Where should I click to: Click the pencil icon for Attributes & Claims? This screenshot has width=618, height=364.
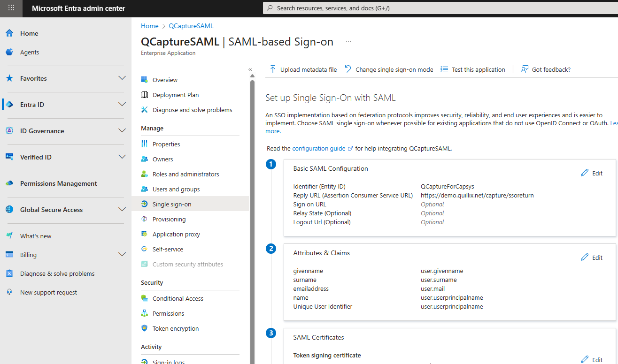585,258
